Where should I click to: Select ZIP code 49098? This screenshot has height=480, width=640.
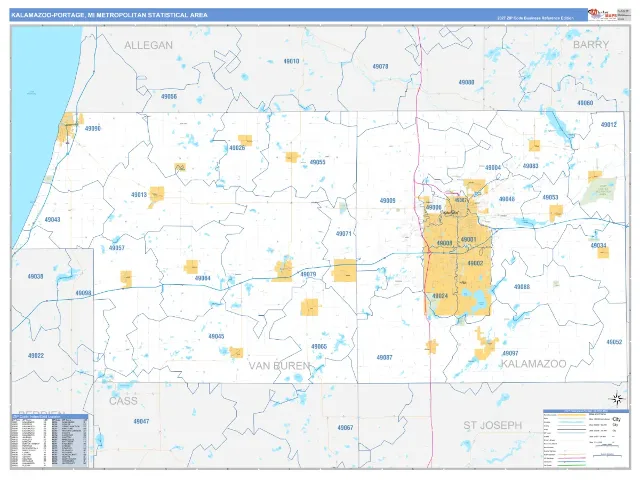(x=83, y=293)
